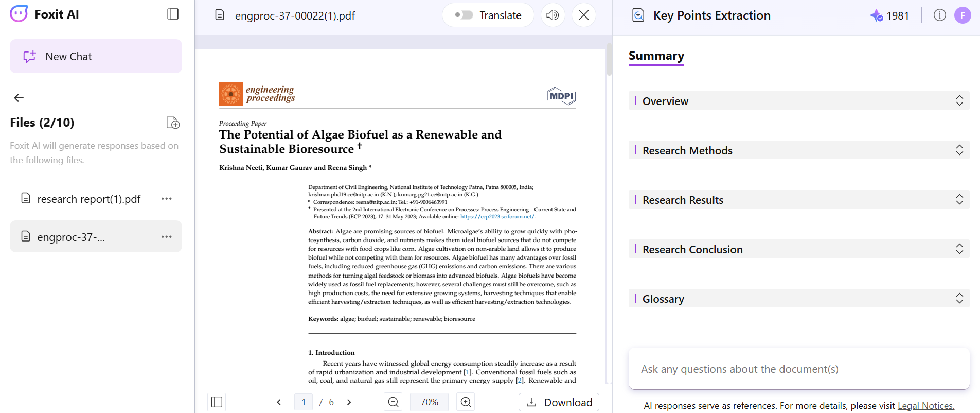
Task: Expand the Overview section
Action: coord(799,101)
